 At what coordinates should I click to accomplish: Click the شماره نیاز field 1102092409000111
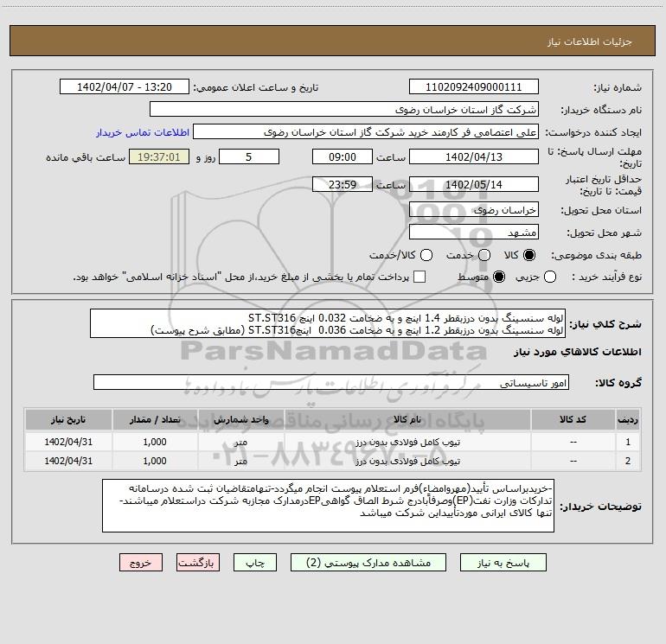pyautogui.click(x=474, y=87)
